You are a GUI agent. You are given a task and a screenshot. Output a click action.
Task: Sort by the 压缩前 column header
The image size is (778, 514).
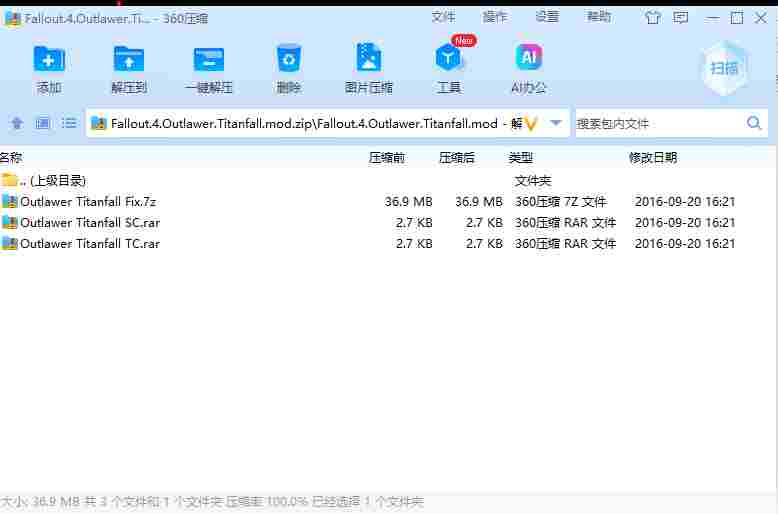pyautogui.click(x=387, y=158)
